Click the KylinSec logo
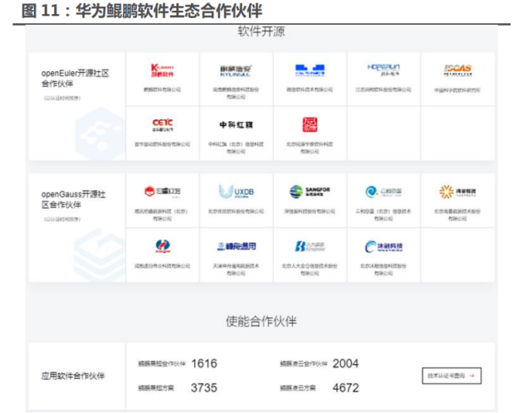 tap(236, 70)
